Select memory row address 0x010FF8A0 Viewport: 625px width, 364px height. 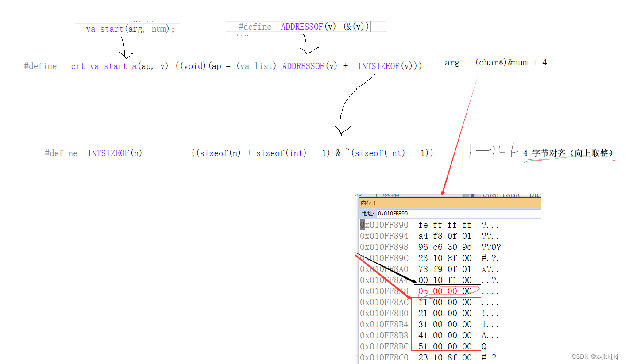(384, 269)
